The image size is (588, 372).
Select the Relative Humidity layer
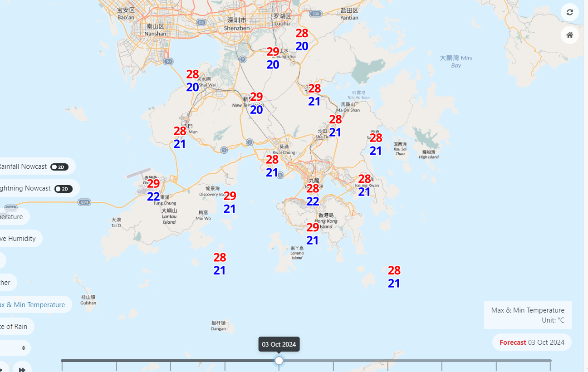(18, 239)
